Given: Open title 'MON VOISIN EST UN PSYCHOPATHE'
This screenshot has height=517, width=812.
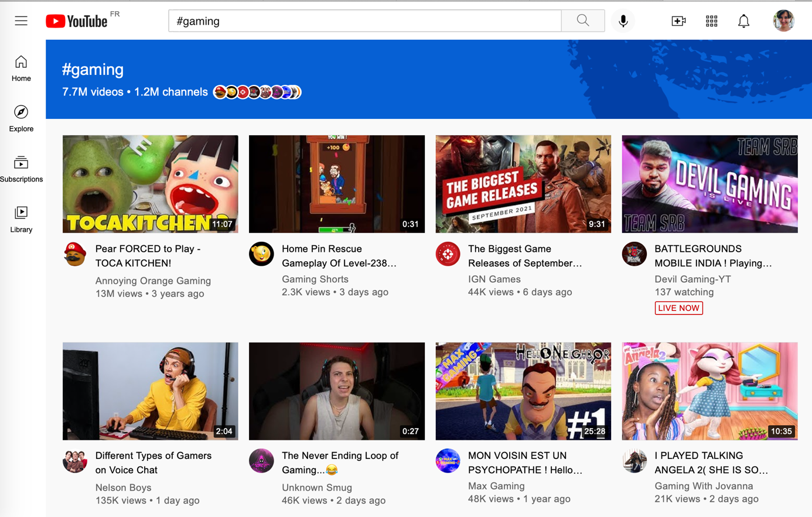Looking at the screenshot, I should click(525, 463).
